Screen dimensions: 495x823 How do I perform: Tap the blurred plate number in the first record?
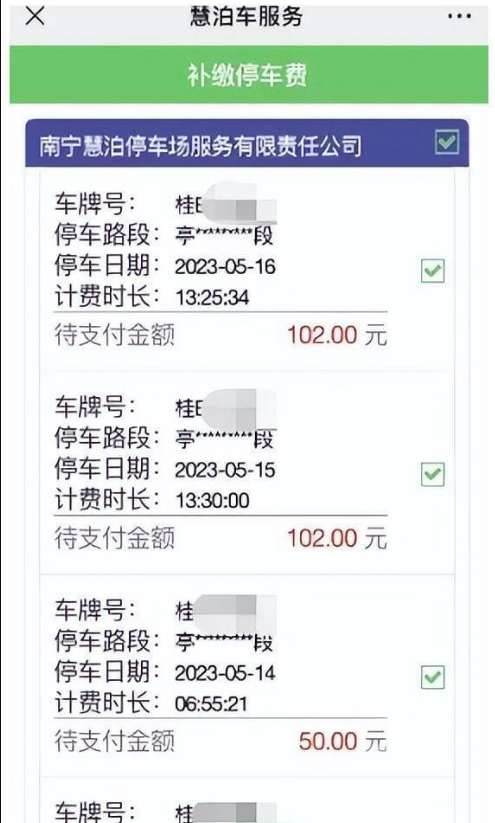click(226, 204)
